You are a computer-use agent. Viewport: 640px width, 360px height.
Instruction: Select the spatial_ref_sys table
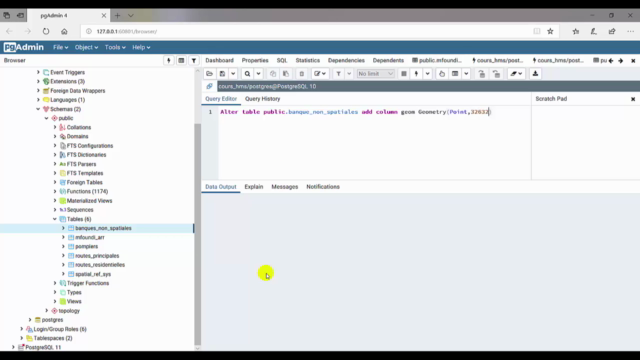point(93,274)
